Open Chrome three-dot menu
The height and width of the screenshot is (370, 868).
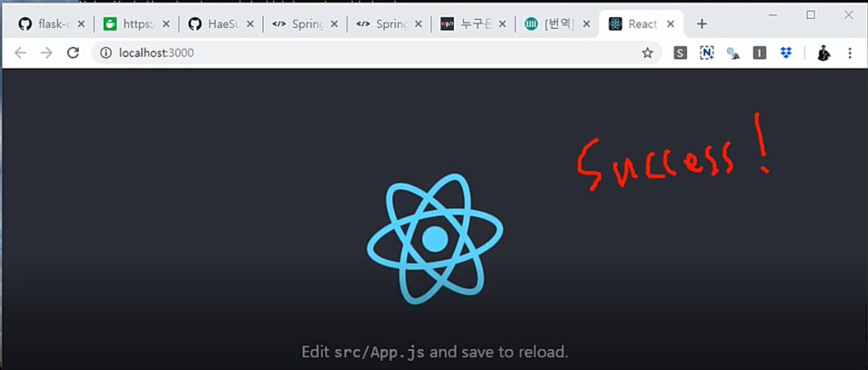850,53
